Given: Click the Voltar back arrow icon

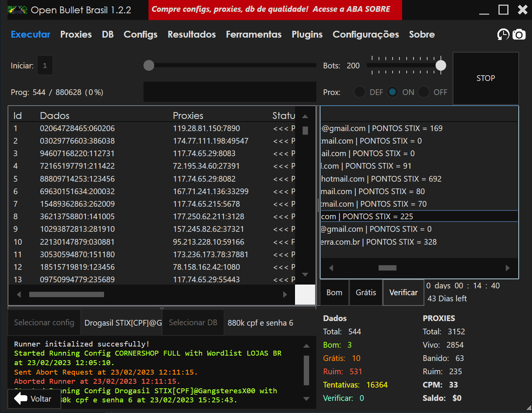Looking at the screenshot, I should tap(21, 399).
